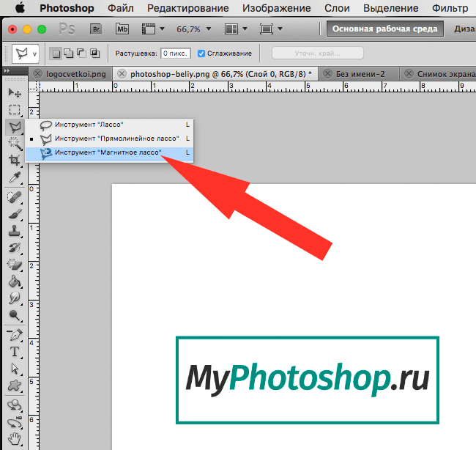Select the Rectangular Marquee tool
Image resolution: width=476 pixels, height=450 pixels.
click(x=14, y=109)
